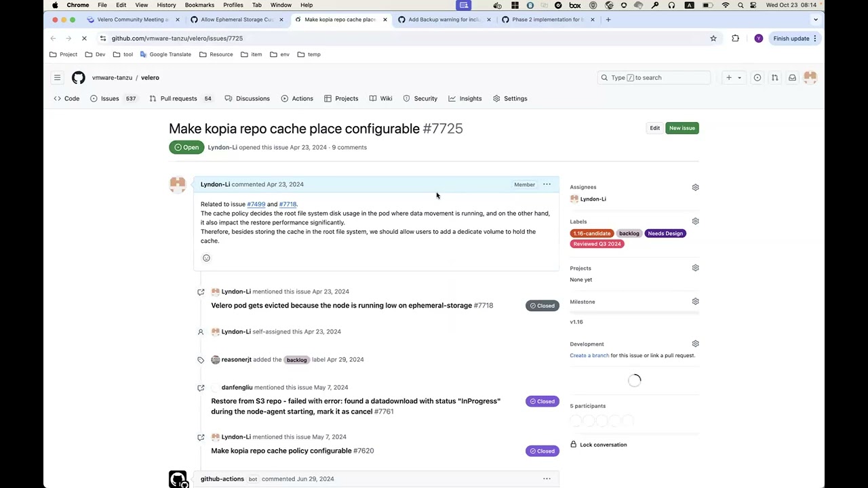Viewport: 868px width, 488px height.
Task: Open Assignees gear settings
Action: (x=695, y=187)
